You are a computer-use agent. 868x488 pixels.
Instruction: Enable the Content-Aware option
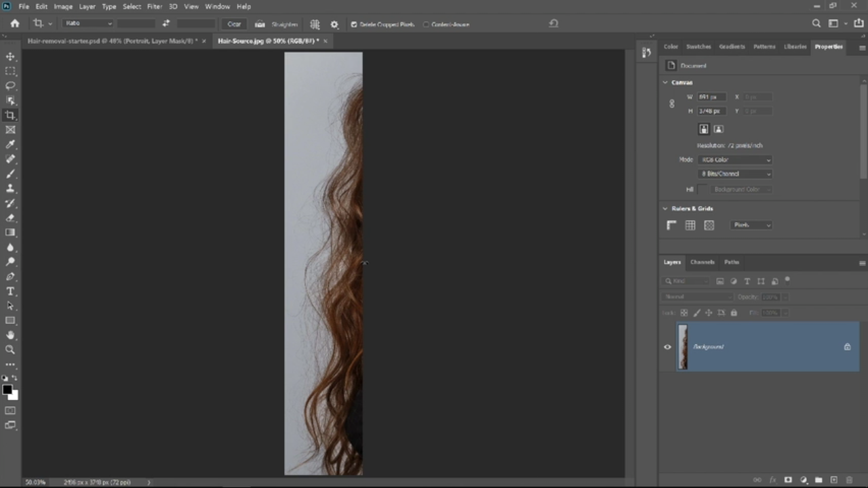pyautogui.click(x=426, y=24)
